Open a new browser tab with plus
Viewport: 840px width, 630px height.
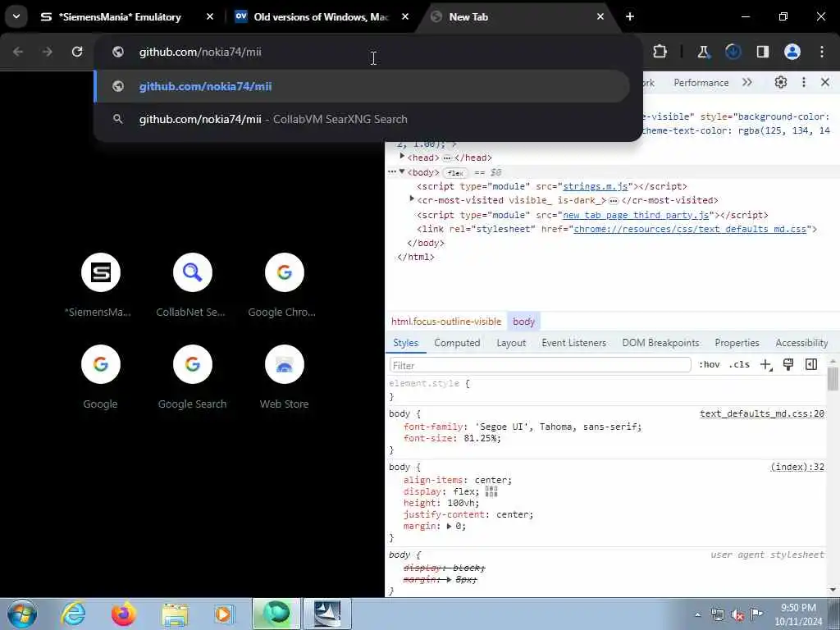pyautogui.click(x=630, y=16)
